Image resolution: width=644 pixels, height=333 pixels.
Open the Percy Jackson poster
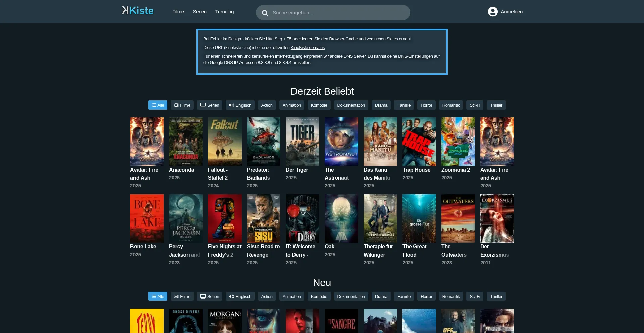[x=186, y=218]
